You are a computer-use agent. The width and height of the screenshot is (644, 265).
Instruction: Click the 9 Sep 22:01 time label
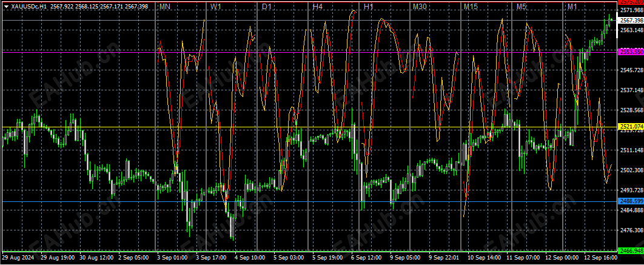click(443, 258)
